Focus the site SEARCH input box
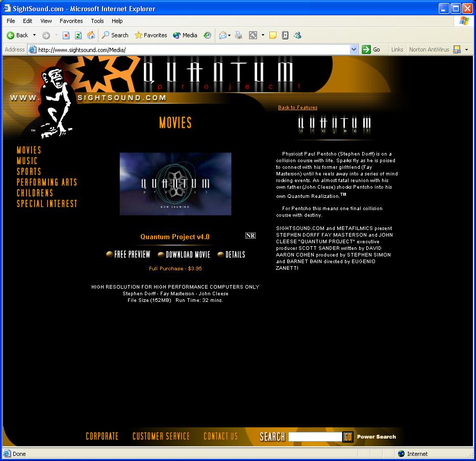476x461 pixels. pyautogui.click(x=315, y=437)
